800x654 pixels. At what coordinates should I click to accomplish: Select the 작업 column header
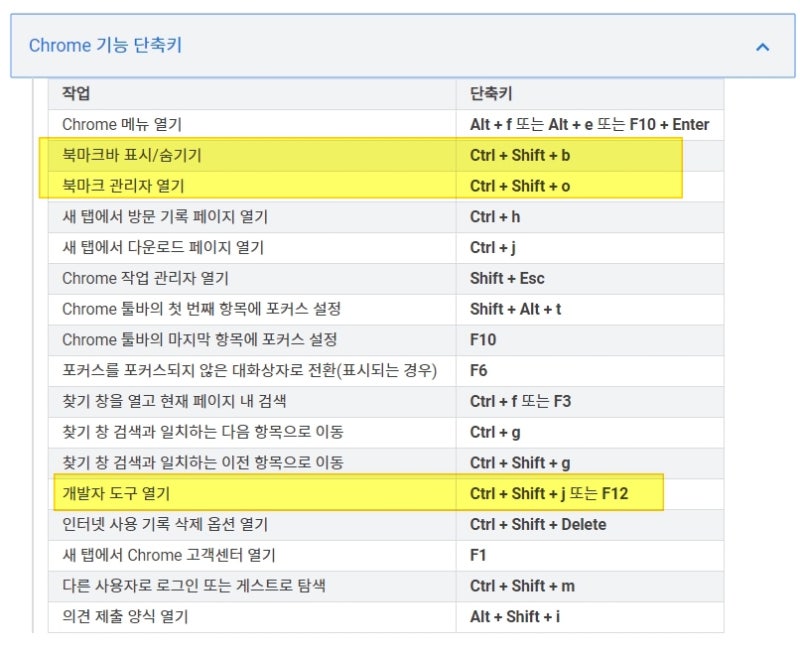tap(76, 93)
